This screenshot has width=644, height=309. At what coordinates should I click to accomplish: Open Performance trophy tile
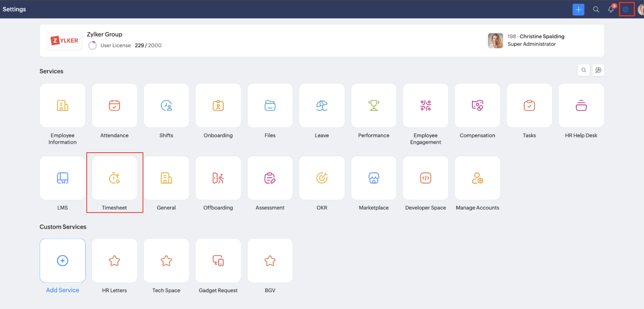point(373,106)
